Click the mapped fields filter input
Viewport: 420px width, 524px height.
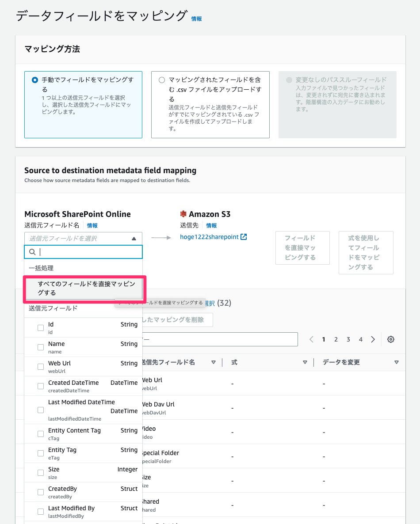click(x=220, y=339)
